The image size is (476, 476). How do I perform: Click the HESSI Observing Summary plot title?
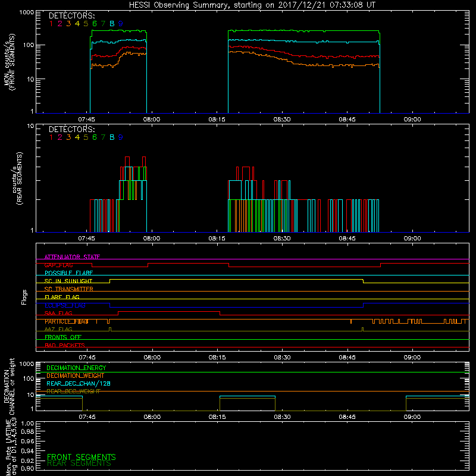tap(252, 5)
